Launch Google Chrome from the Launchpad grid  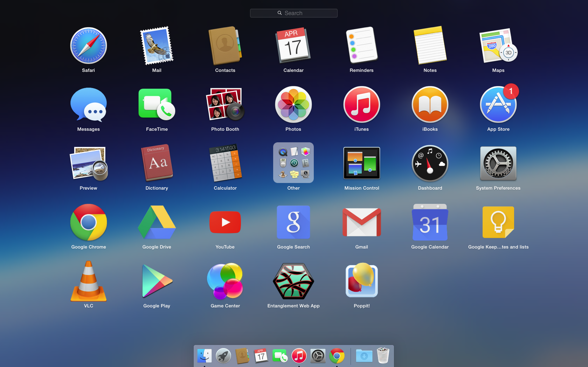(x=89, y=222)
